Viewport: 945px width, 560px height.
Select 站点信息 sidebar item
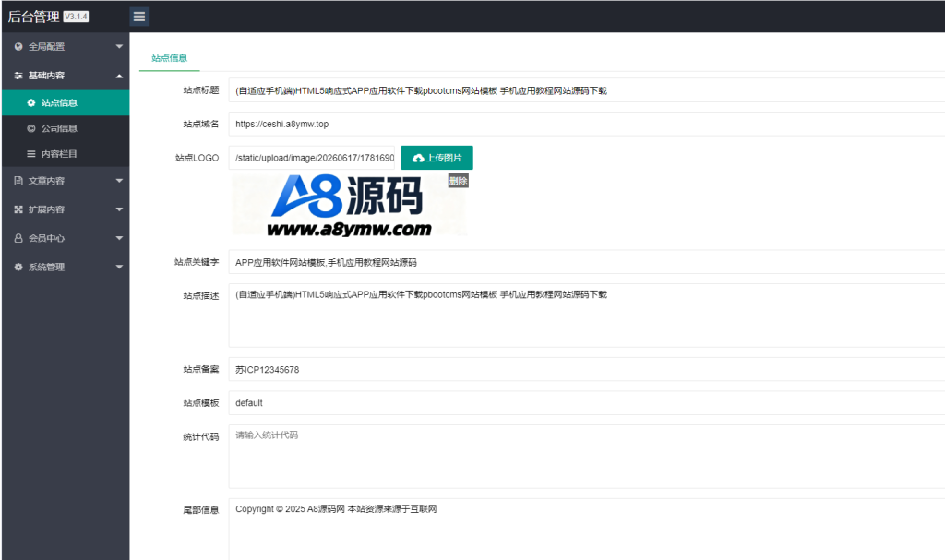click(66, 103)
